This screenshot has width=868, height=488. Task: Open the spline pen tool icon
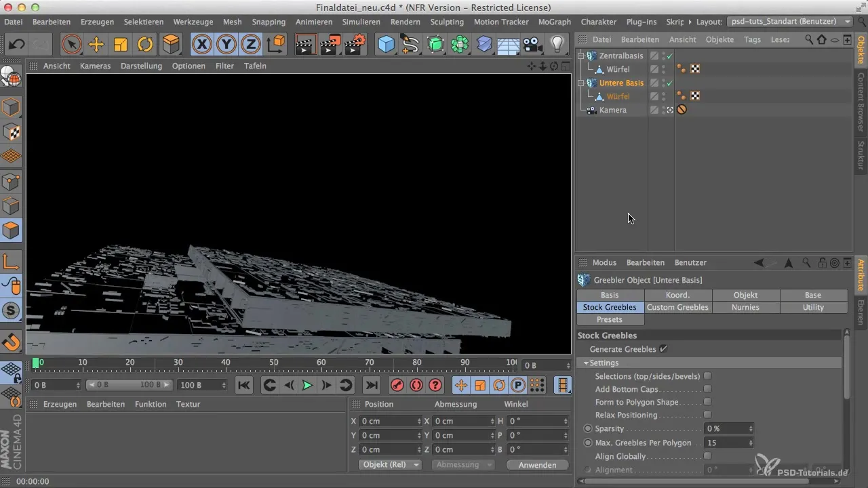(x=410, y=45)
